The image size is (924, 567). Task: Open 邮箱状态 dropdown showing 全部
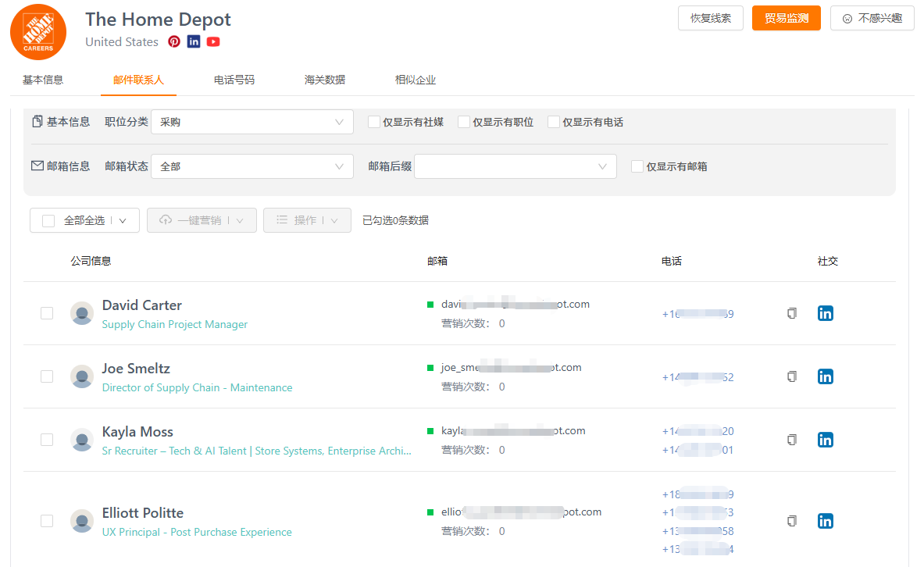pyautogui.click(x=252, y=166)
